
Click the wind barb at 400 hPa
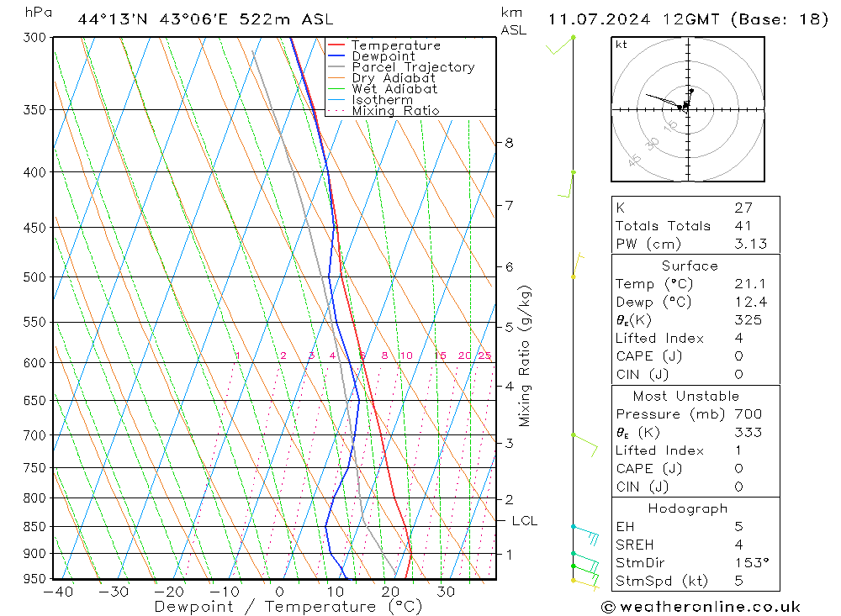[566, 184]
